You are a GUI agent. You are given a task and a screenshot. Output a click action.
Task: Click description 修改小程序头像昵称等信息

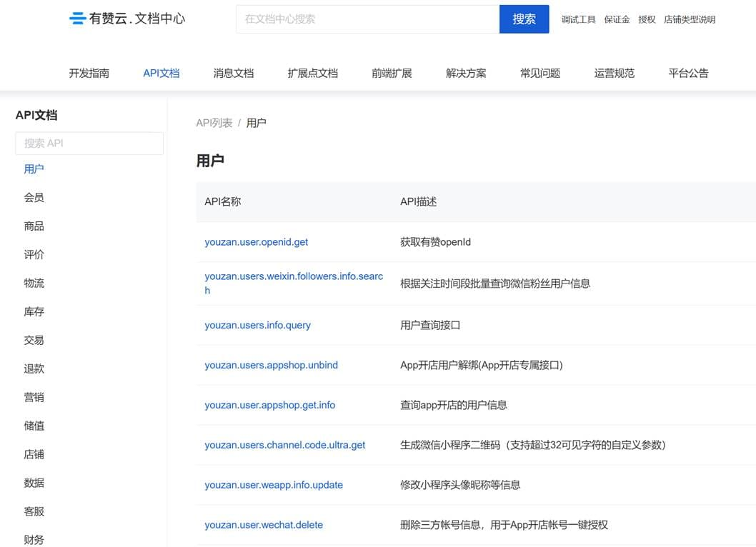[460, 485]
